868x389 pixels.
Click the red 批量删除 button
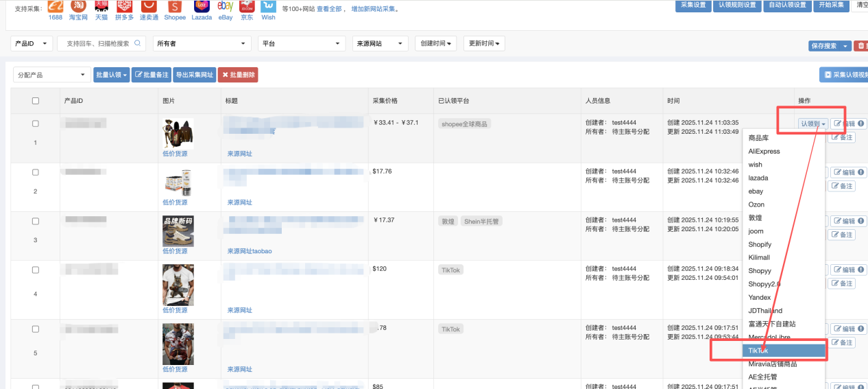238,75
